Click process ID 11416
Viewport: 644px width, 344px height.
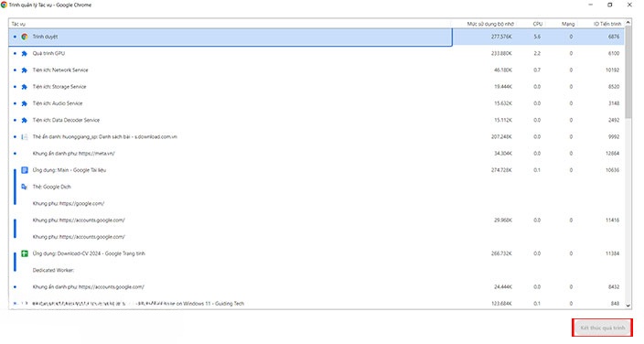coord(612,220)
